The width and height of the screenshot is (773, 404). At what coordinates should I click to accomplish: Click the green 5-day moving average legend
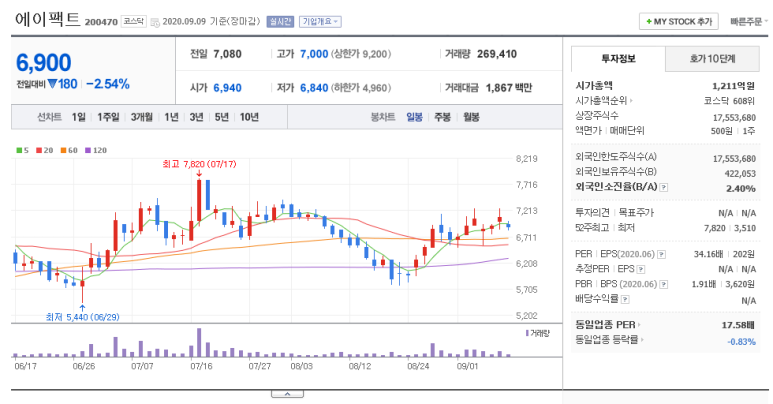click(x=23, y=150)
